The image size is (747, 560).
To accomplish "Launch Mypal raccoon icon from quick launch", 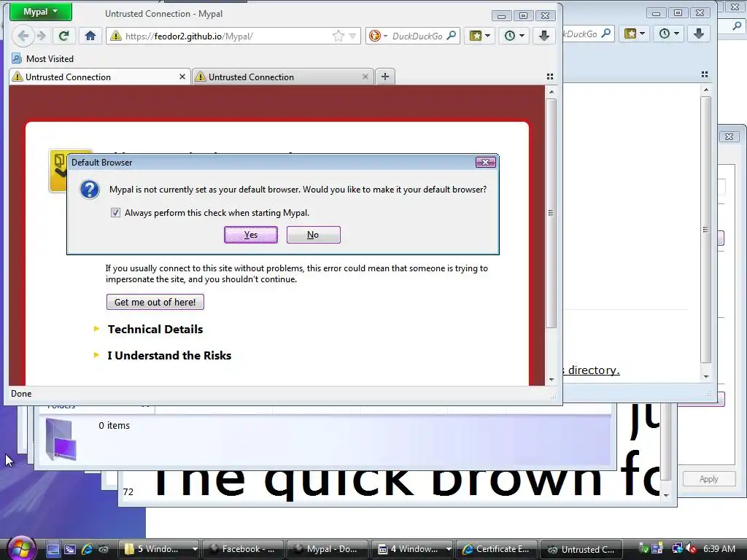I will click(x=104, y=549).
